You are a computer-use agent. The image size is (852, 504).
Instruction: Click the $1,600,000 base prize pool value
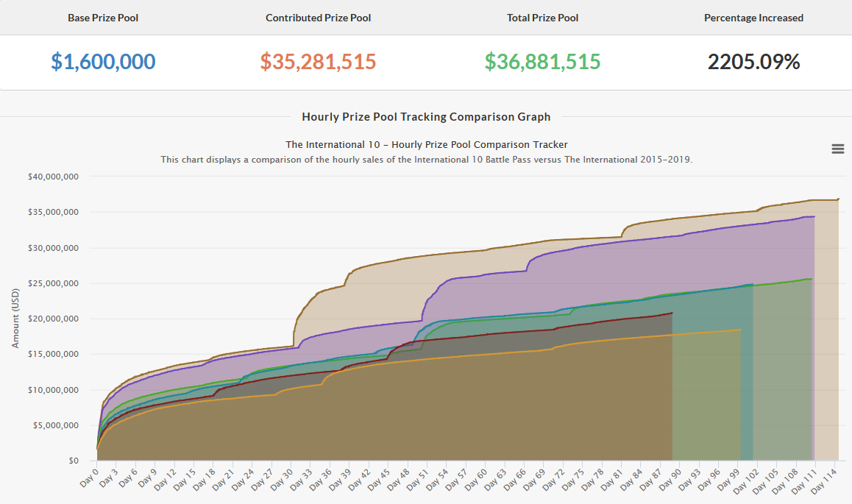tap(103, 62)
